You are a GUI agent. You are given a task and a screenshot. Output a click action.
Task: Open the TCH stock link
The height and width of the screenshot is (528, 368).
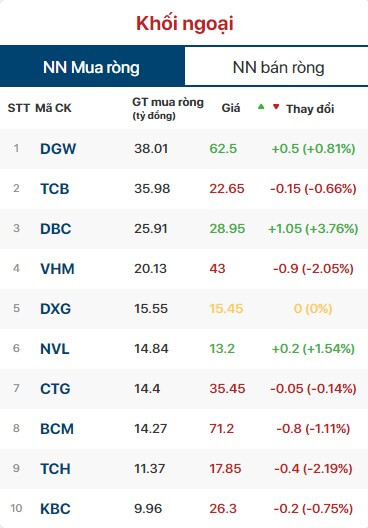pyautogui.click(x=55, y=469)
